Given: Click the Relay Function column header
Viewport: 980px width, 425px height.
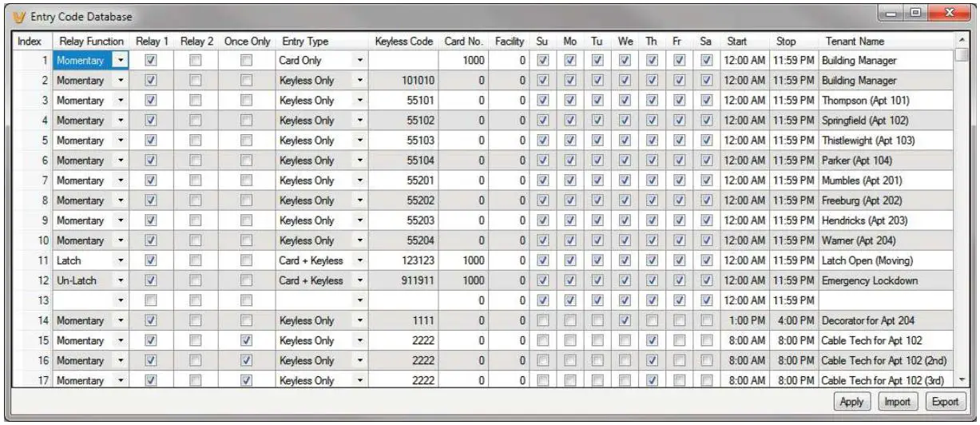Looking at the screenshot, I should (x=91, y=41).
